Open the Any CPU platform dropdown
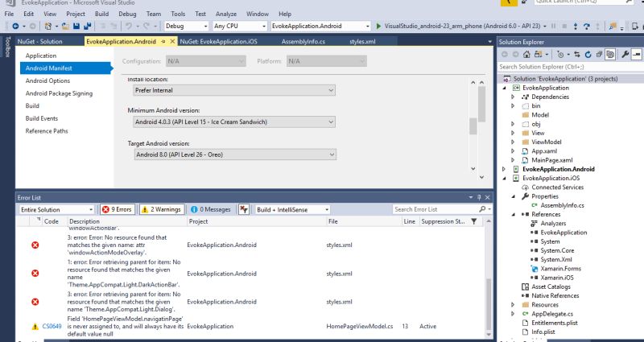This screenshot has width=644, height=342. [x=240, y=26]
